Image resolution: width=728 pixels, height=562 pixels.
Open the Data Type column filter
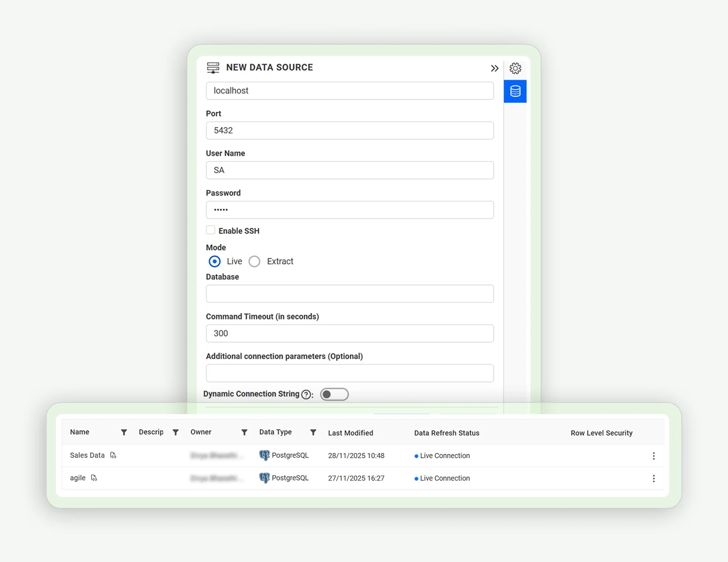tap(313, 432)
